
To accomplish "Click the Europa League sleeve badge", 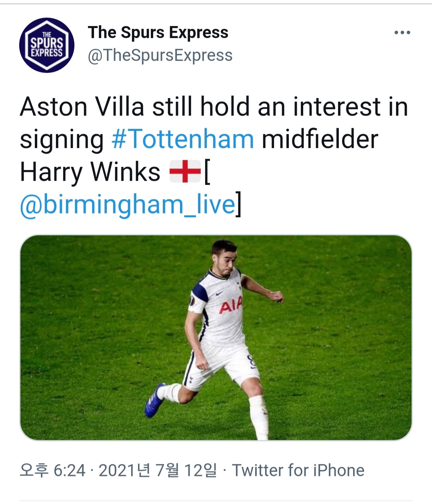I will point(192,301).
